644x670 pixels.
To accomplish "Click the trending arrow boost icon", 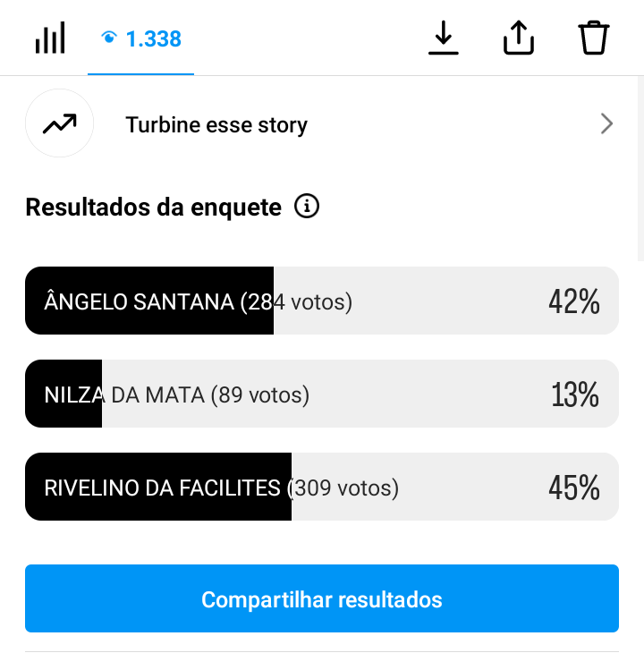I will point(60,123).
